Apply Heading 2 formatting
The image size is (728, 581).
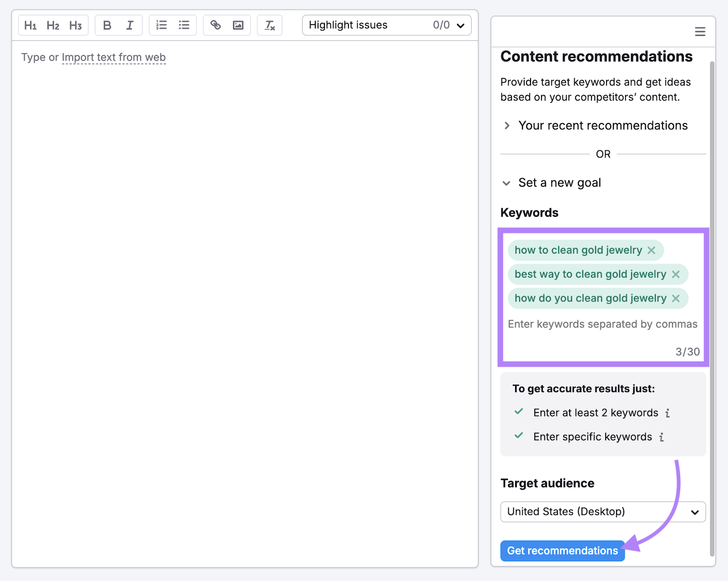pyautogui.click(x=53, y=25)
